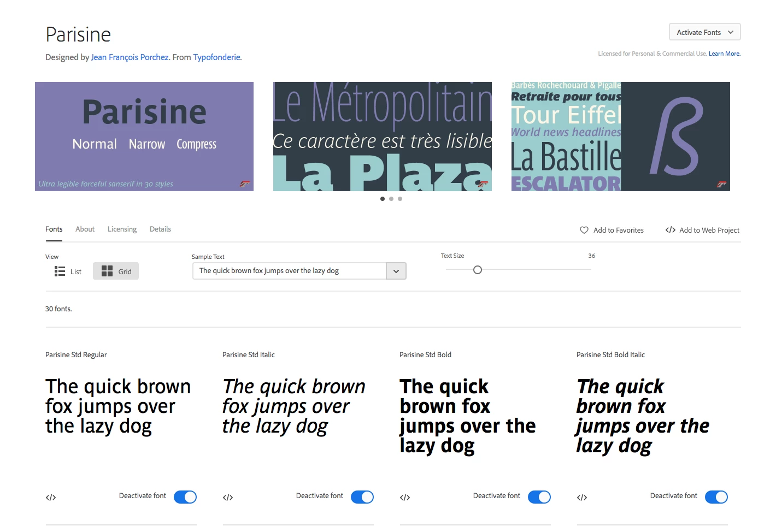This screenshot has height=532, width=776.
Task: Open the purple Parisine specimen image
Action: tap(144, 137)
